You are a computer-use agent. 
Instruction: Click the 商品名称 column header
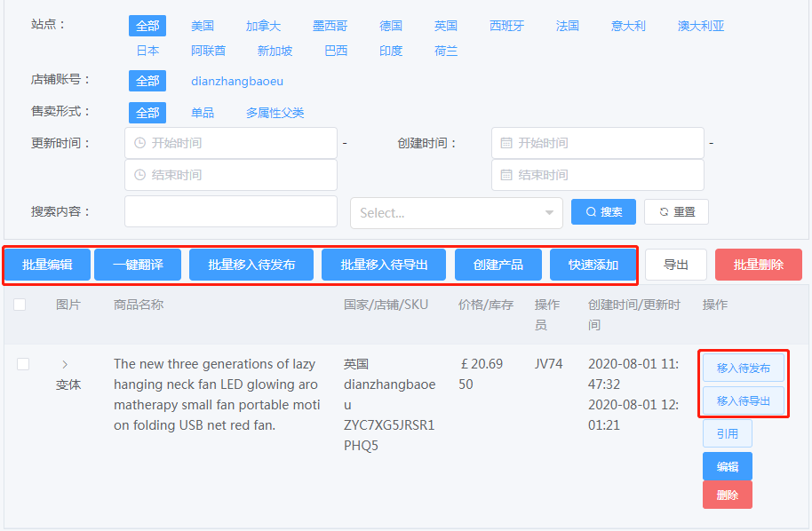point(139,305)
